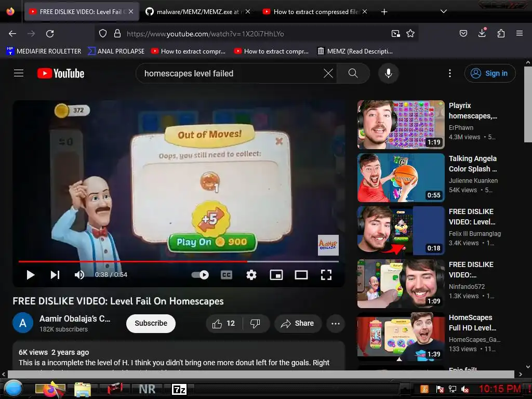Open a new browser tab
This screenshot has height=399, width=532.
point(384,12)
